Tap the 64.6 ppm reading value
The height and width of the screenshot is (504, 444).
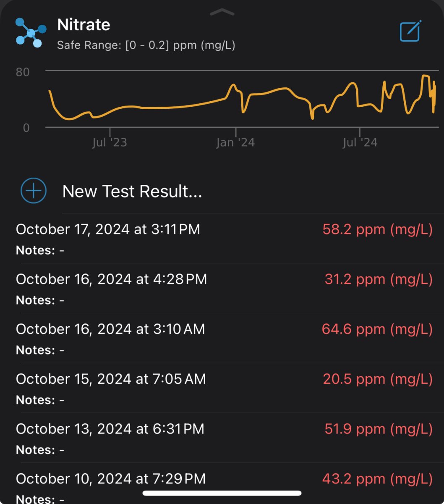click(x=377, y=329)
